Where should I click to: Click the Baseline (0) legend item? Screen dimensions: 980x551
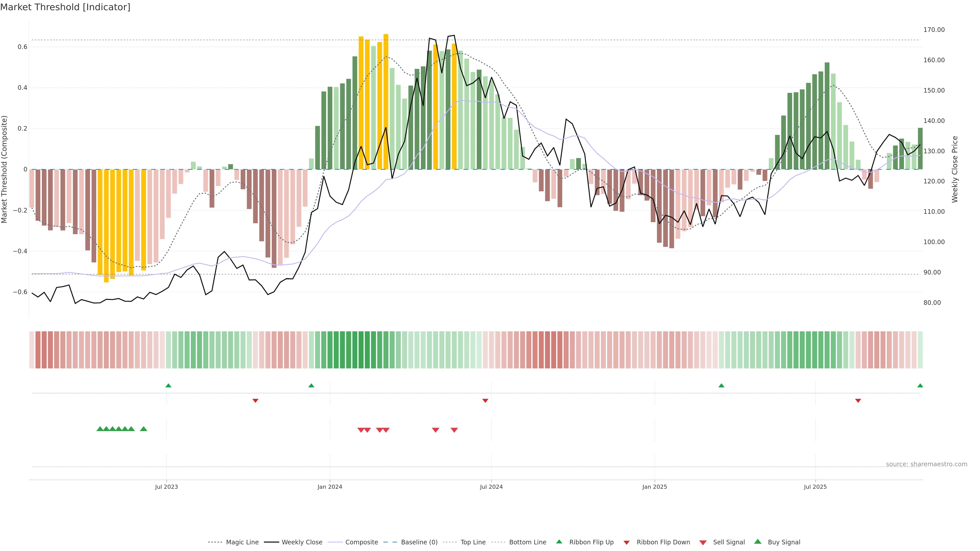(419, 542)
